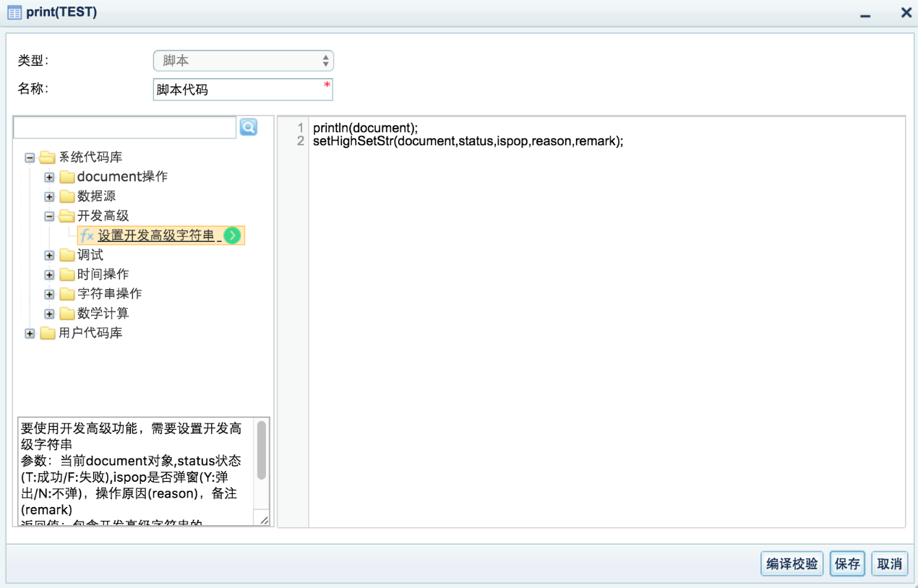Expand the 调试 node
The width and height of the screenshot is (918, 588).
tap(49, 255)
